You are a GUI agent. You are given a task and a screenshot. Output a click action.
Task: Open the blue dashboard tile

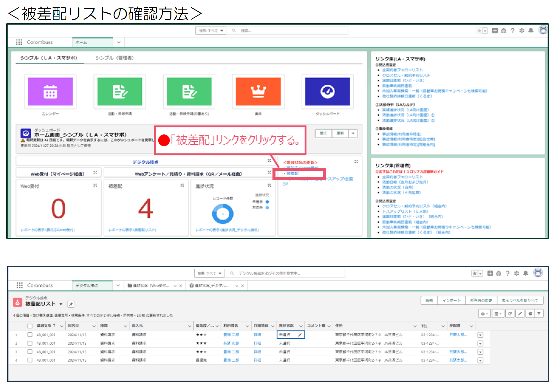[327, 92]
